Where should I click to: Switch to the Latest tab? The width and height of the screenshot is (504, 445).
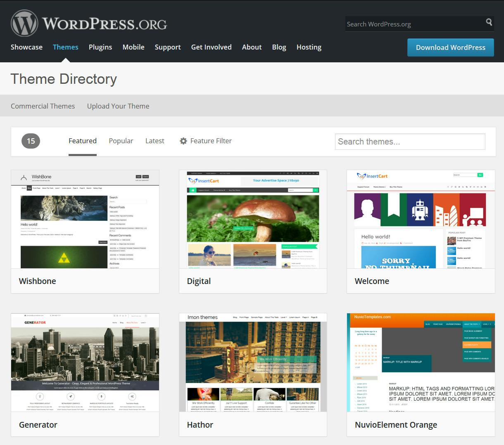coord(155,141)
